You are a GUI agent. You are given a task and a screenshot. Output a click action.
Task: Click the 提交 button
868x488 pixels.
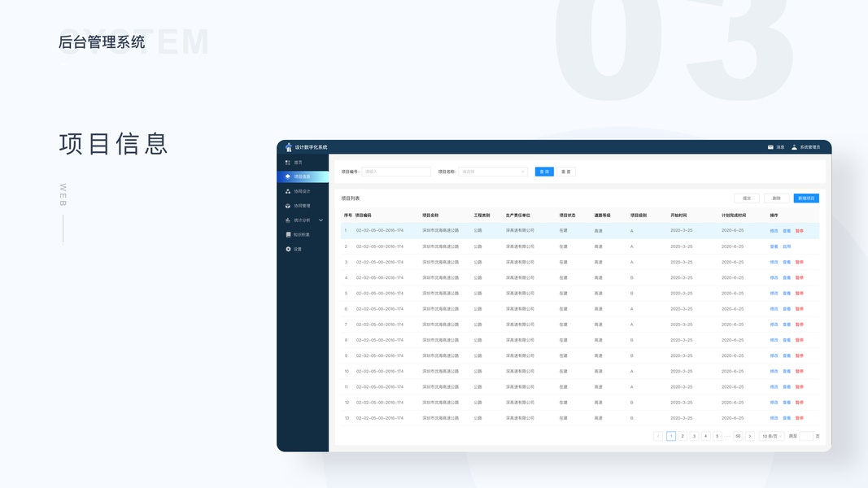pos(747,198)
